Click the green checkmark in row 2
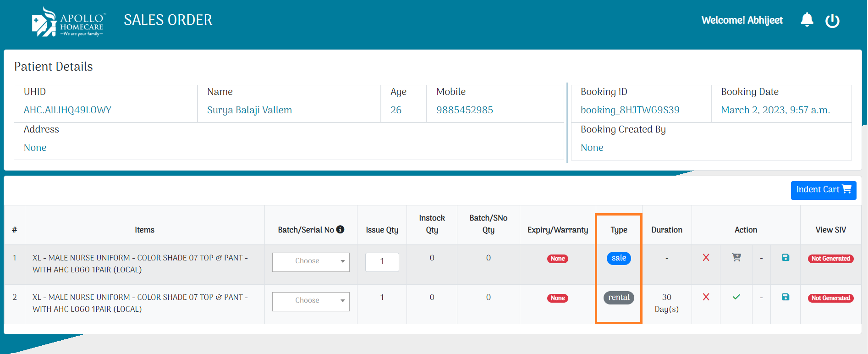The width and height of the screenshot is (868, 354). [736, 297]
